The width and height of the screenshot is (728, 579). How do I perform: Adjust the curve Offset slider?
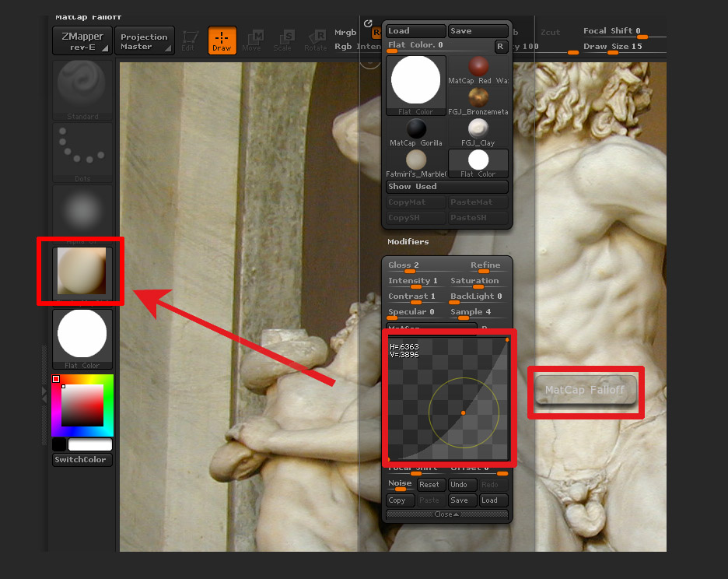point(478,469)
